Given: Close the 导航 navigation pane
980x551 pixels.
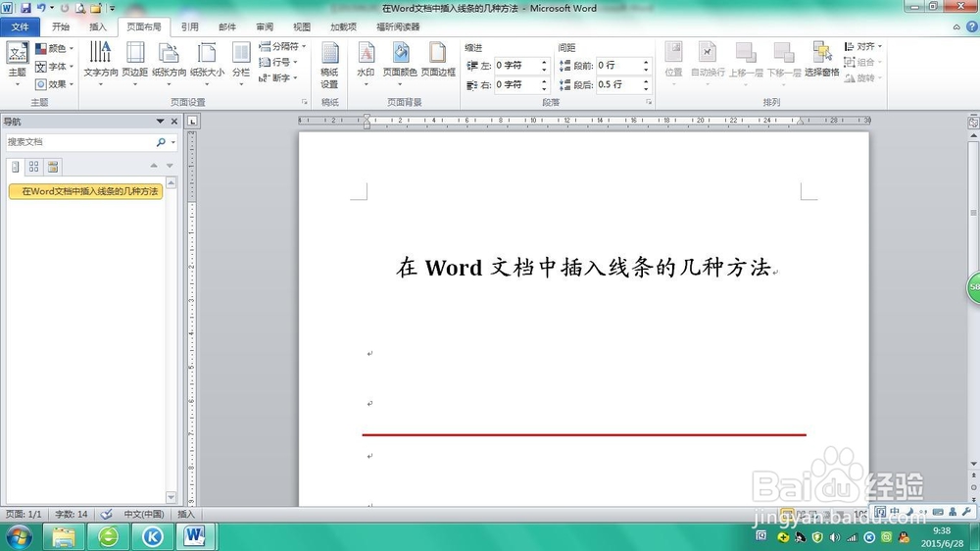Looking at the screenshot, I should point(174,122).
